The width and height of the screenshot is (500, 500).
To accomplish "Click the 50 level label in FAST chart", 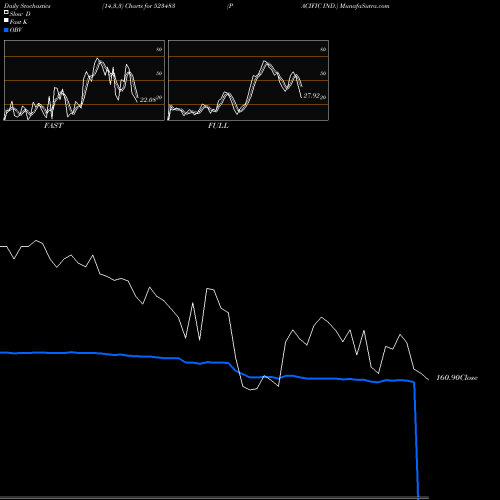I will coord(159,73).
